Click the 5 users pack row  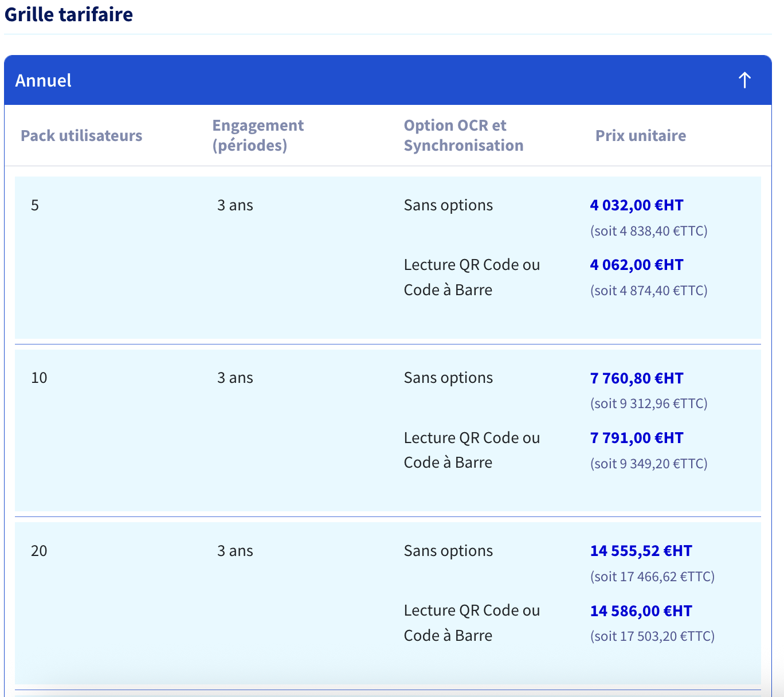(388, 257)
